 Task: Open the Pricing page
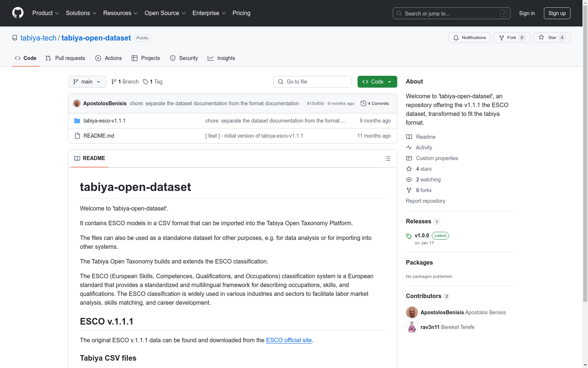point(241,13)
